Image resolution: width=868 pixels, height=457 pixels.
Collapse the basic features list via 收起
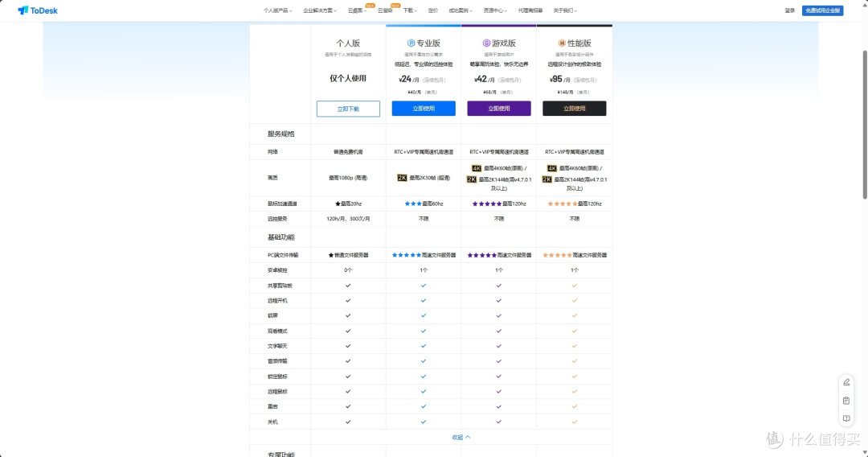pos(461,438)
